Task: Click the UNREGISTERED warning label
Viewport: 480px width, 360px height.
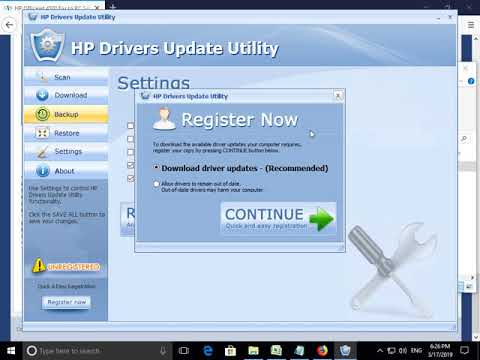Action: 74,267
